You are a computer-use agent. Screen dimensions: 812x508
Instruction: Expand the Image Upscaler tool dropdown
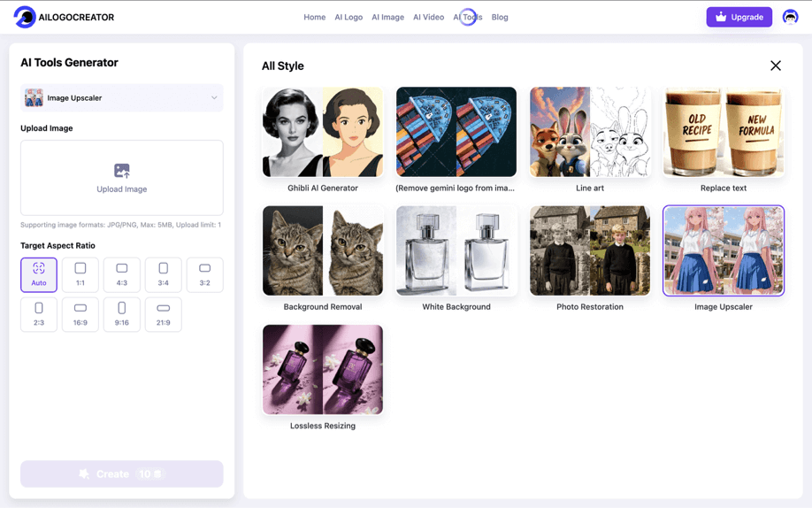[x=122, y=97]
